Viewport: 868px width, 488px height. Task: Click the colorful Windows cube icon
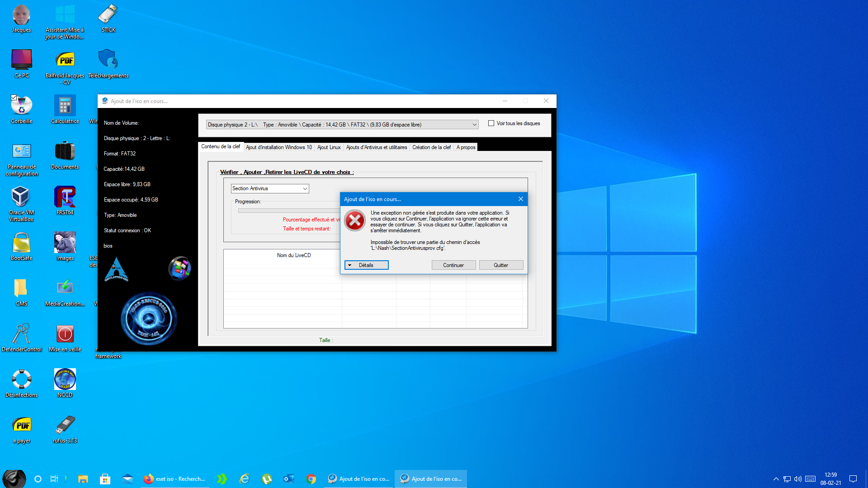(x=179, y=268)
